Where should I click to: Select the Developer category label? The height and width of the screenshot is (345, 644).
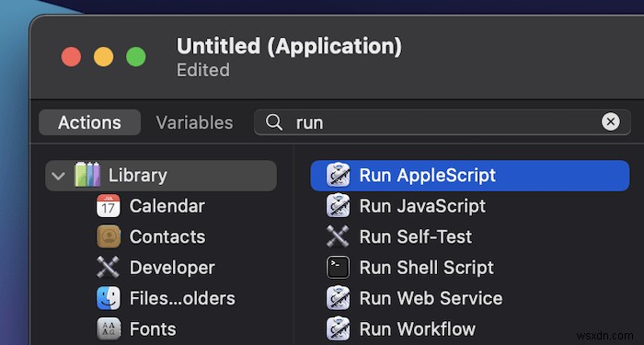point(172,268)
